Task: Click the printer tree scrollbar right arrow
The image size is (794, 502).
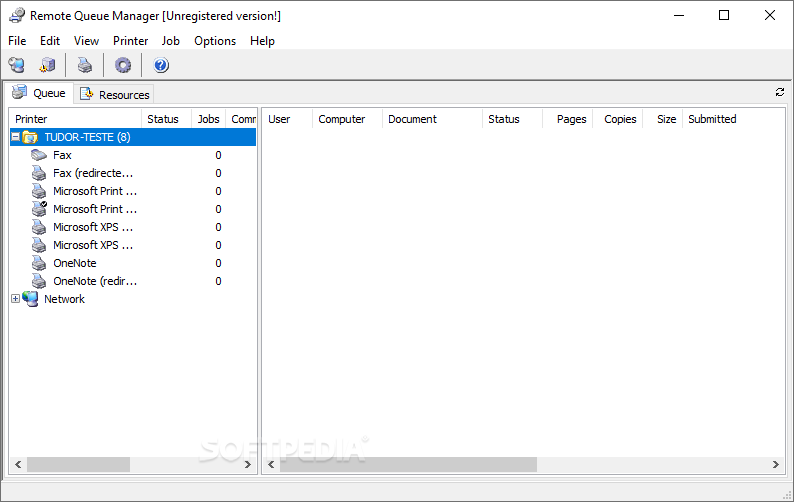Action: coord(248,465)
